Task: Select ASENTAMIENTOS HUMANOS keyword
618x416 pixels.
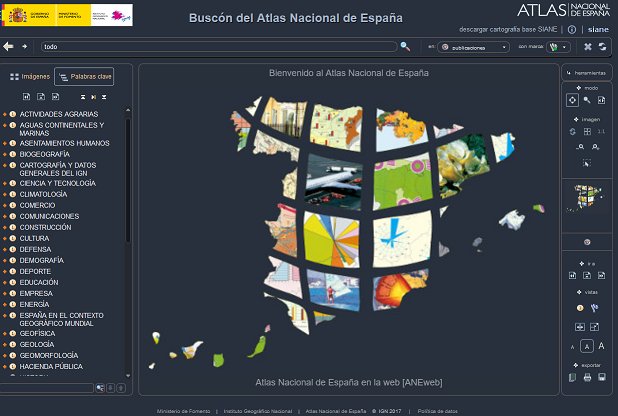Action: pos(65,143)
